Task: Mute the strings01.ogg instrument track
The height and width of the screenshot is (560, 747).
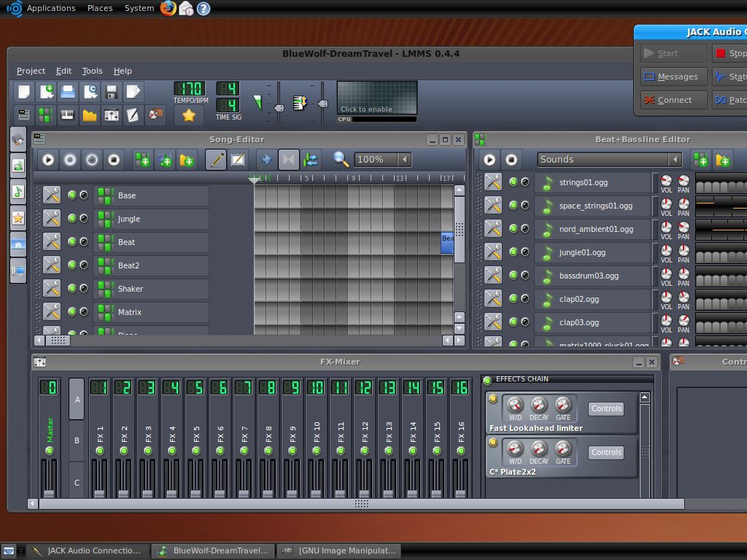Action: pos(513,182)
